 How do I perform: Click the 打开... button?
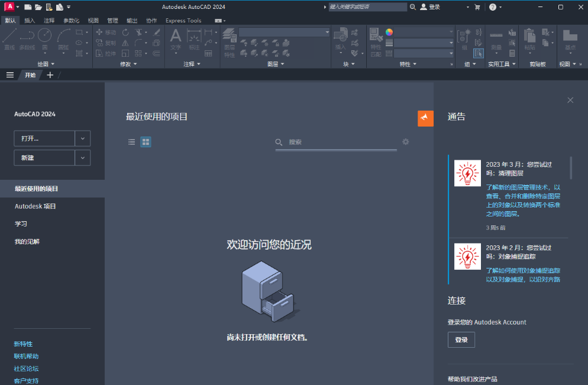(44, 138)
